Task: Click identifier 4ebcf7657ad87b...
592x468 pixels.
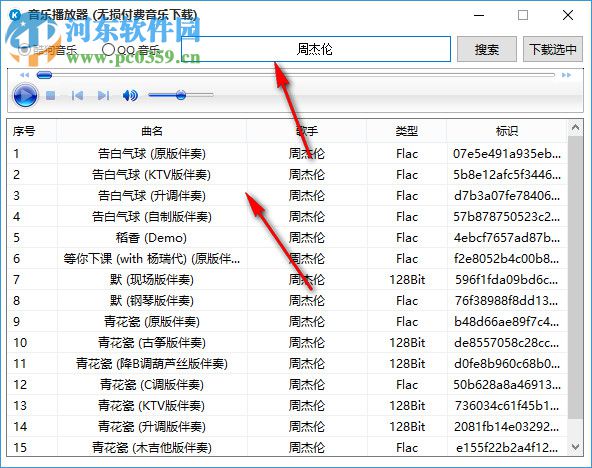Action: (x=507, y=238)
